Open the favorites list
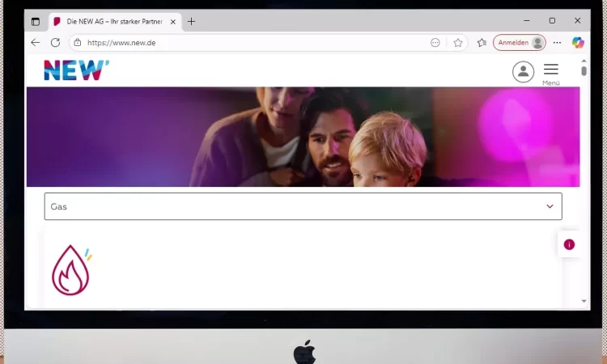This screenshot has width=607, height=364. coord(482,43)
